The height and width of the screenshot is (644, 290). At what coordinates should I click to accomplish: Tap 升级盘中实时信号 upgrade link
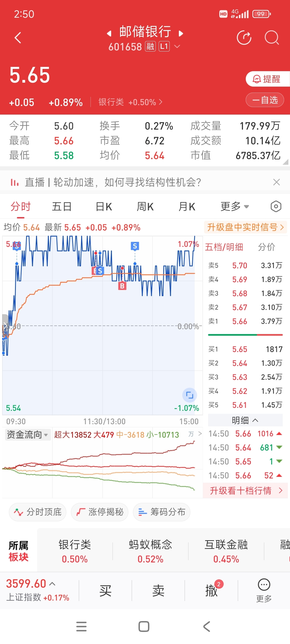pyautogui.click(x=246, y=227)
